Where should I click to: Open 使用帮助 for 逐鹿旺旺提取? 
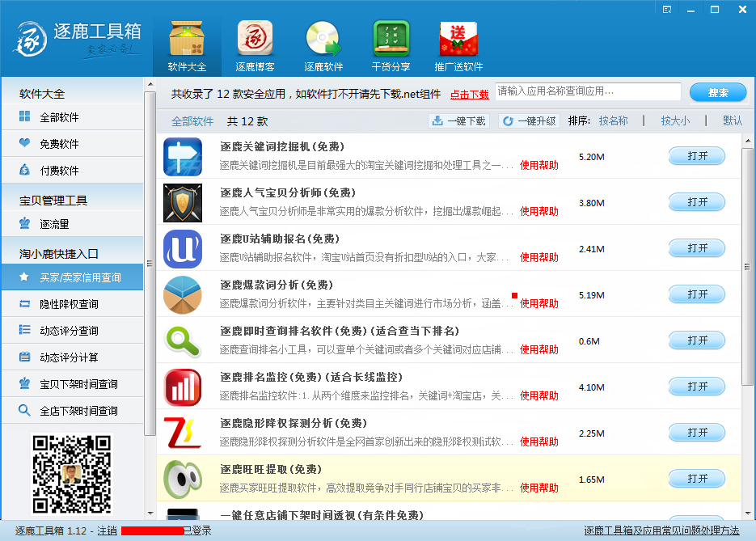[539, 488]
